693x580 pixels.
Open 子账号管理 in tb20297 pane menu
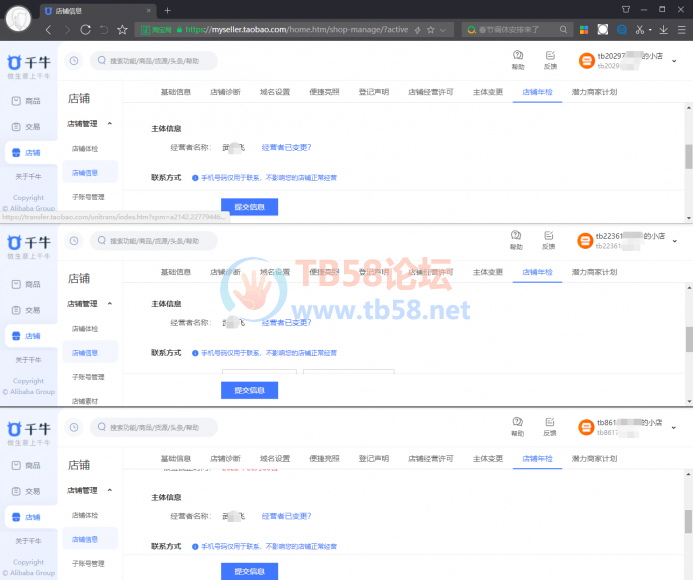[88, 197]
